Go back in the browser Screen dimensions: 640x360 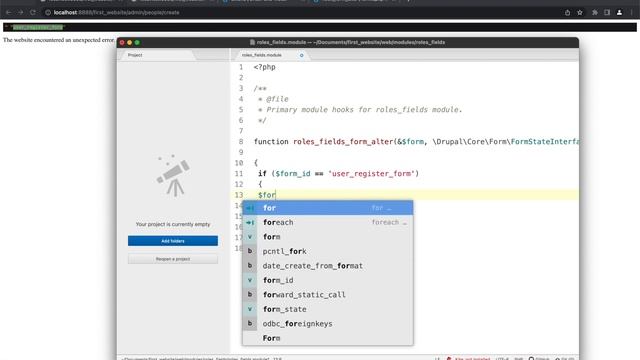click(x=9, y=13)
